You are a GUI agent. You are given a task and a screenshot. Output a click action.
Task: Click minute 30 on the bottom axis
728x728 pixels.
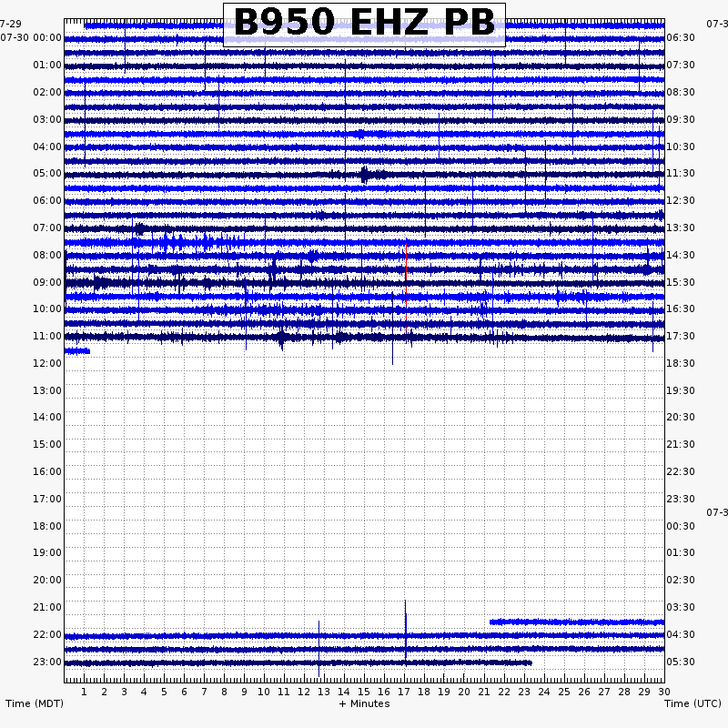tap(664, 692)
